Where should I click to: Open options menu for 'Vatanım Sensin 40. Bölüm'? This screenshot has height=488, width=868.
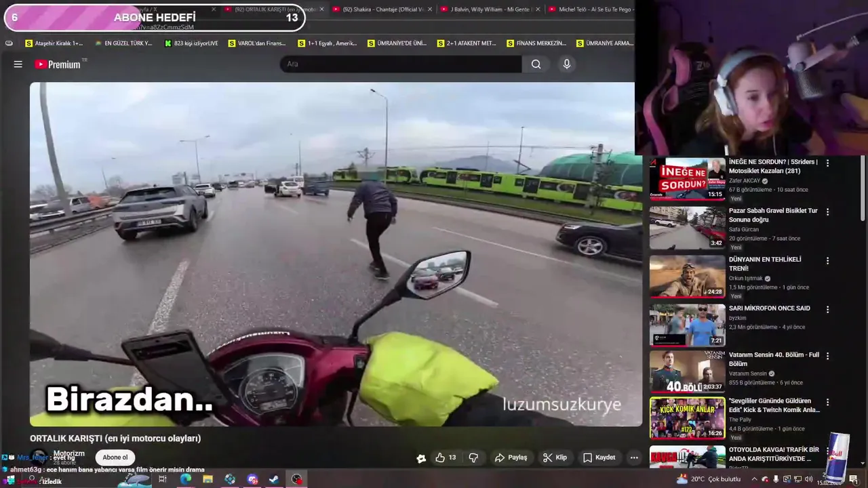point(827,356)
